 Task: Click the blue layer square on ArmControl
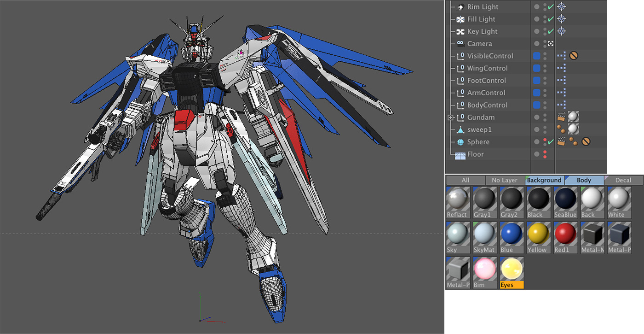pos(536,93)
